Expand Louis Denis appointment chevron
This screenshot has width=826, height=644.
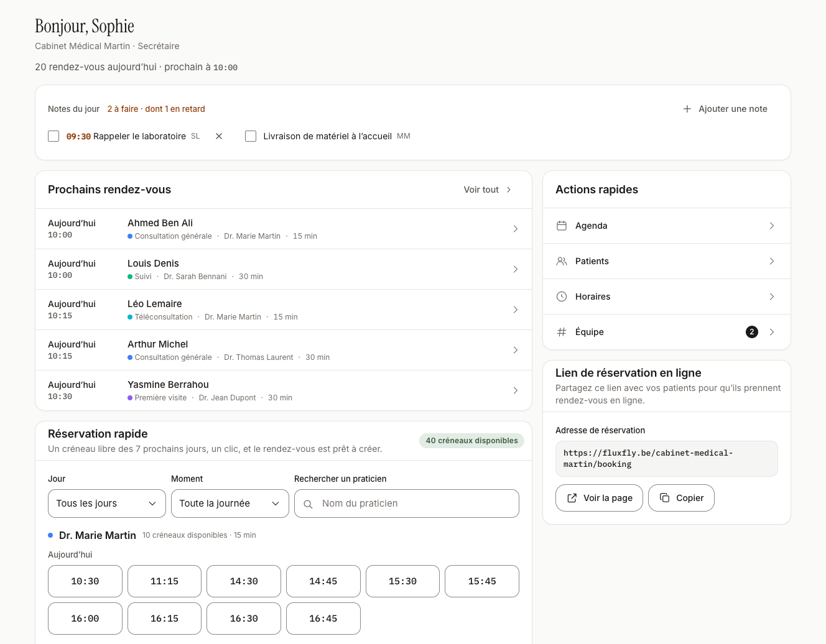click(516, 269)
